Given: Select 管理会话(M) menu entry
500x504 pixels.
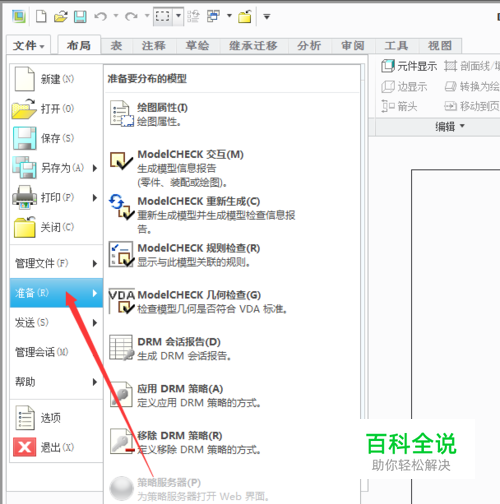Looking at the screenshot, I should [x=56, y=352].
